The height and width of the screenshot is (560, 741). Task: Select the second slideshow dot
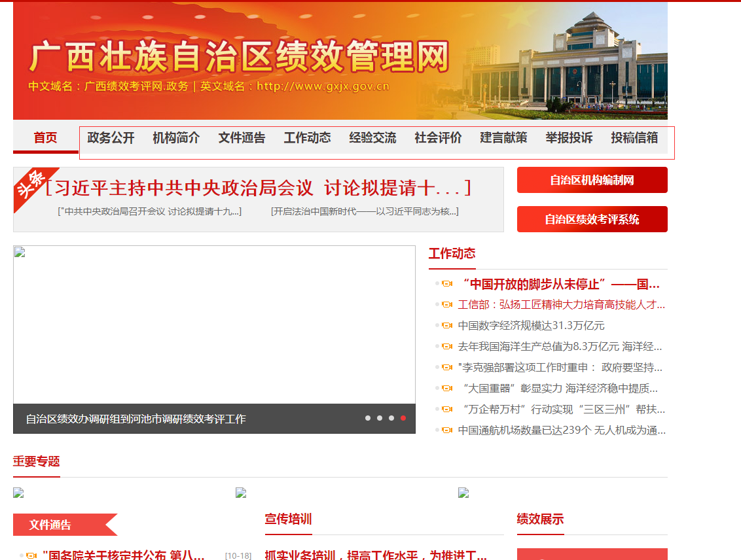tap(380, 418)
